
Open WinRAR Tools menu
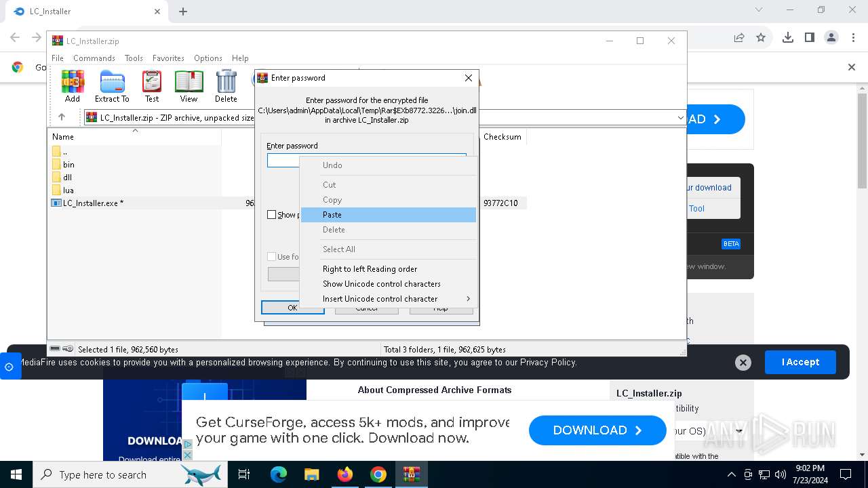tap(134, 58)
